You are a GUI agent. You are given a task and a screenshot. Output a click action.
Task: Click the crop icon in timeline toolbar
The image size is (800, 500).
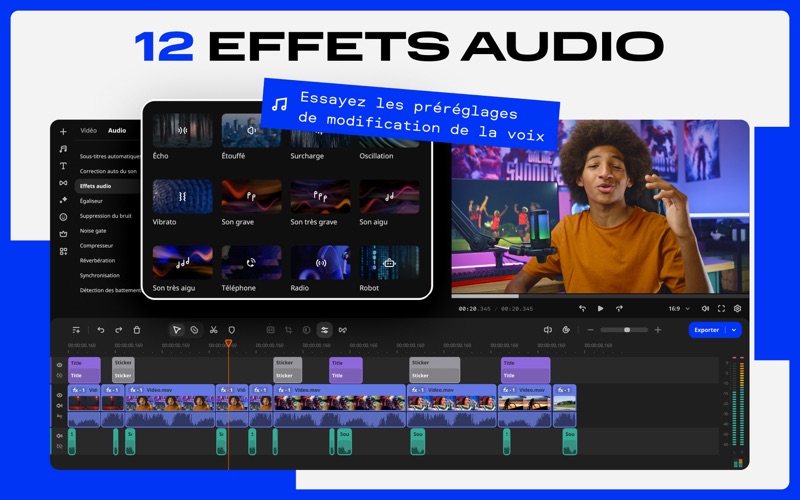tap(288, 330)
